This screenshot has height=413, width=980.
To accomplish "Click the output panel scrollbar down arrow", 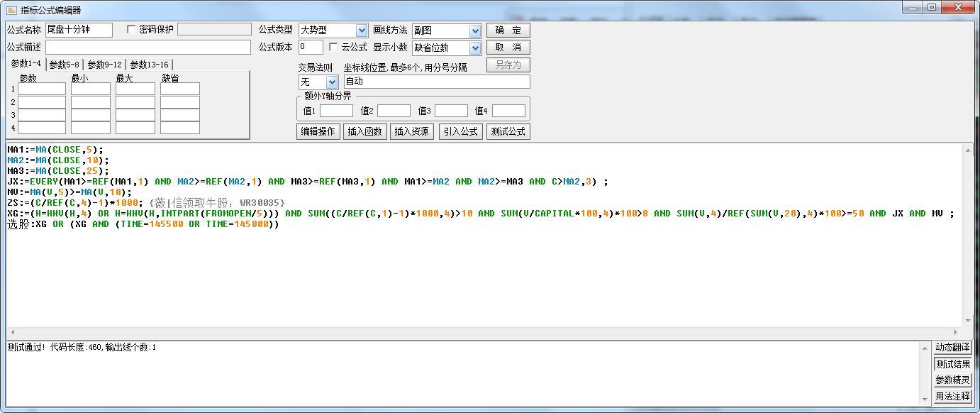I will 925,399.
